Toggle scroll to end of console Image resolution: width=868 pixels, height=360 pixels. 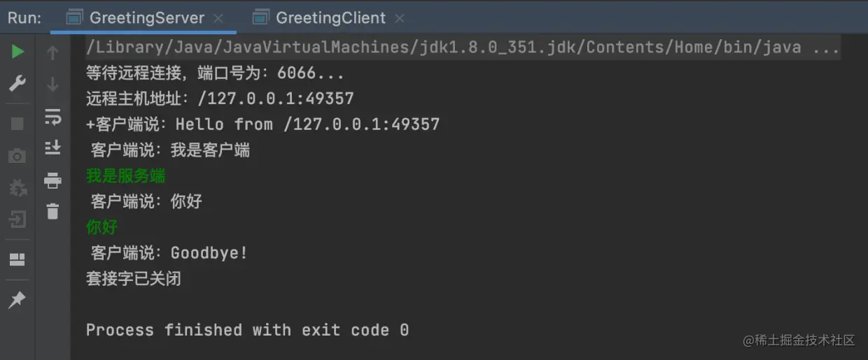52,147
